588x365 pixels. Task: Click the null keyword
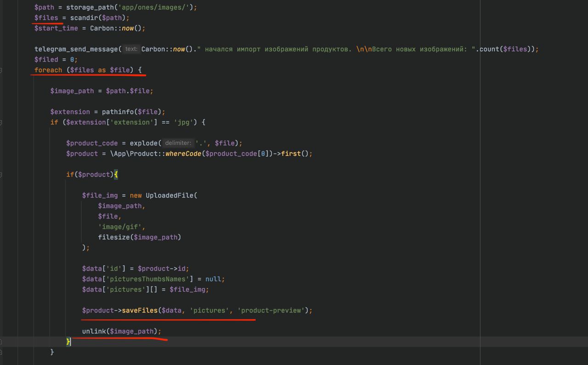213,279
